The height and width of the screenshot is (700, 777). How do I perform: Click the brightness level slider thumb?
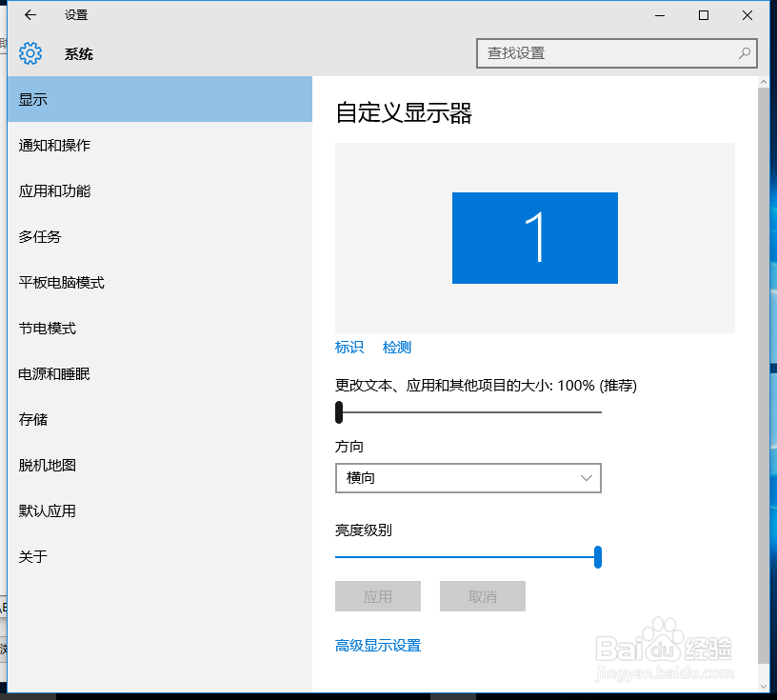click(x=598, y=557)
